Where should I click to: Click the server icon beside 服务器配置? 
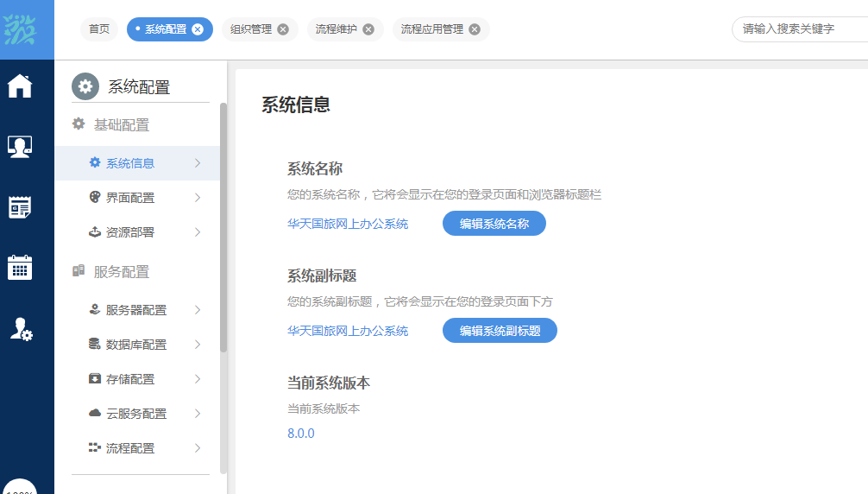pyautogui.click(x=95, y=309)
